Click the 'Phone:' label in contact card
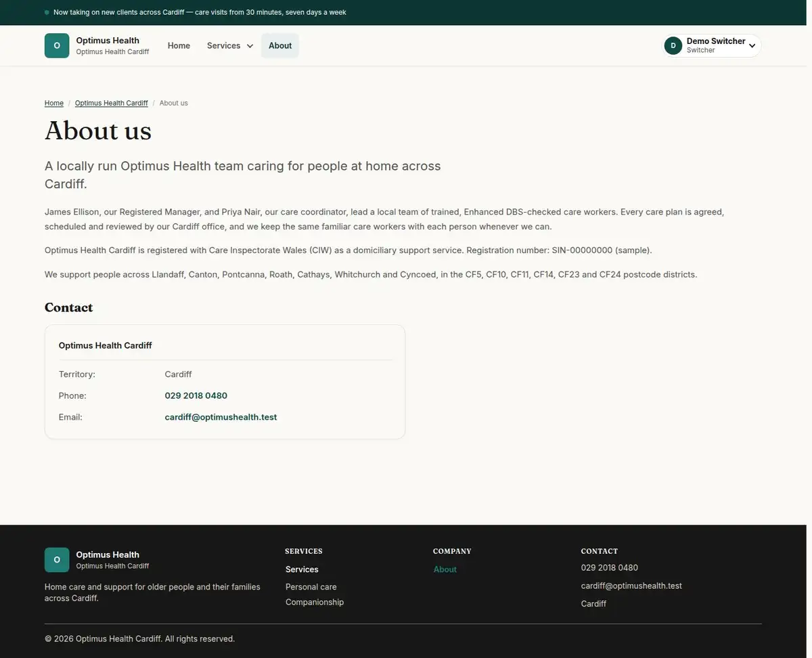812x658 pixels. point(72,395)
